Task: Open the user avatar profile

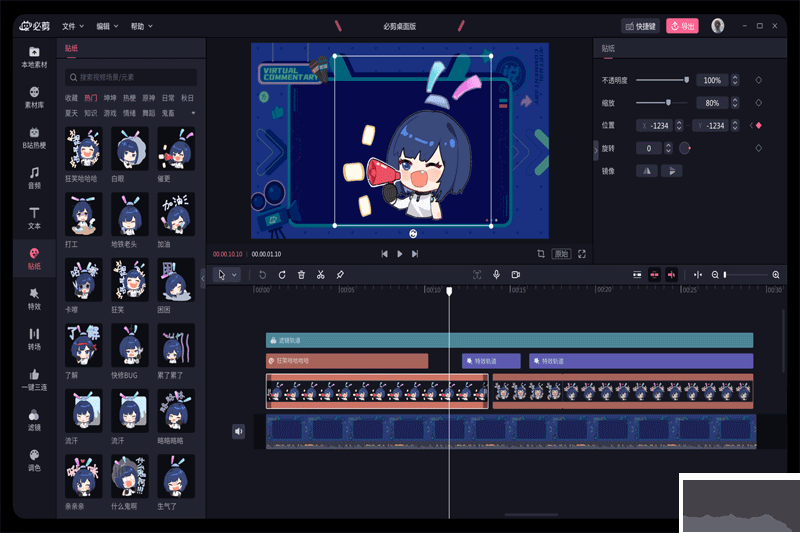Action: click(x=717, y=26)
